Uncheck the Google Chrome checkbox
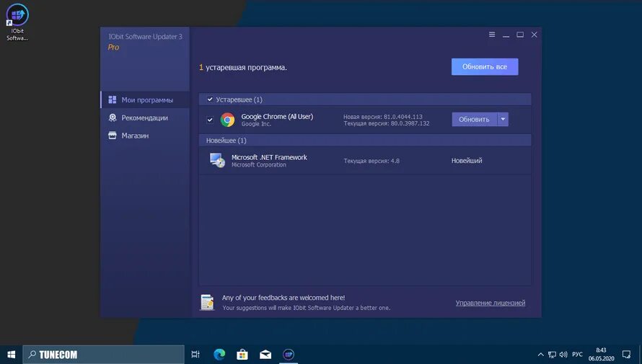 click(x=210, y=120)
